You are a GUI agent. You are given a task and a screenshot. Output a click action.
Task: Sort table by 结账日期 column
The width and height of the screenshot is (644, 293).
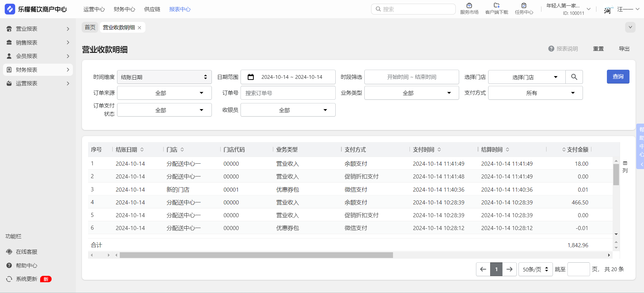coord(142,150)
